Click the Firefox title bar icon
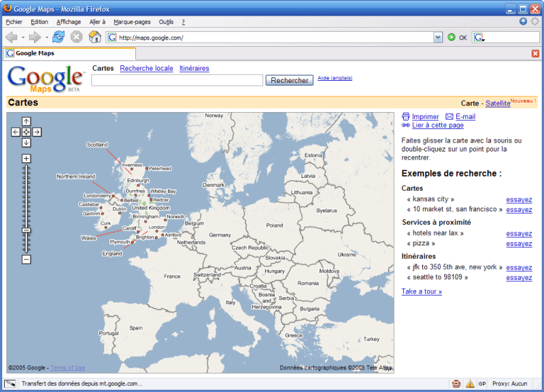Screen dimensions: 544x392 (7, 8)
